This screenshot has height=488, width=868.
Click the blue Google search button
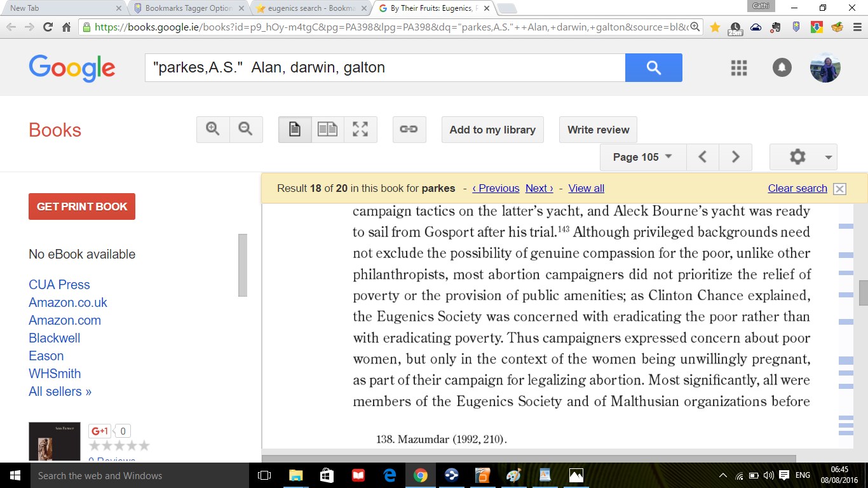pyautogui.click(x=654, y=67)
